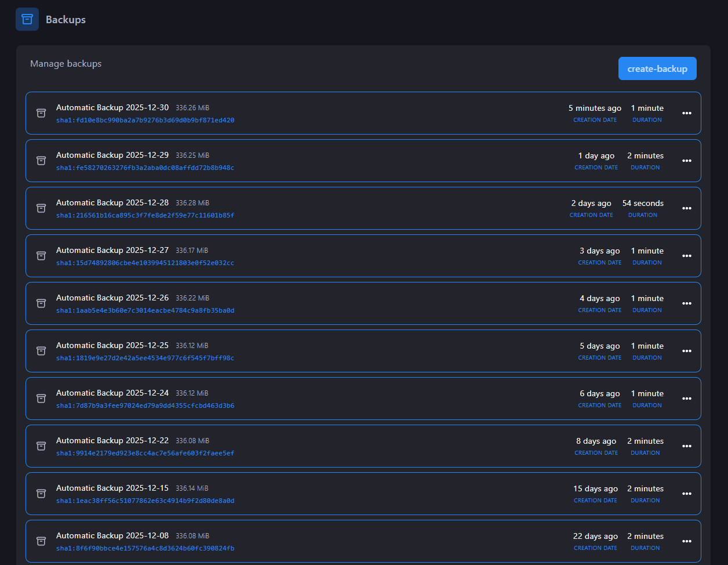
Task: Click the '15 days ago' creation date
Action: point(596,488)
